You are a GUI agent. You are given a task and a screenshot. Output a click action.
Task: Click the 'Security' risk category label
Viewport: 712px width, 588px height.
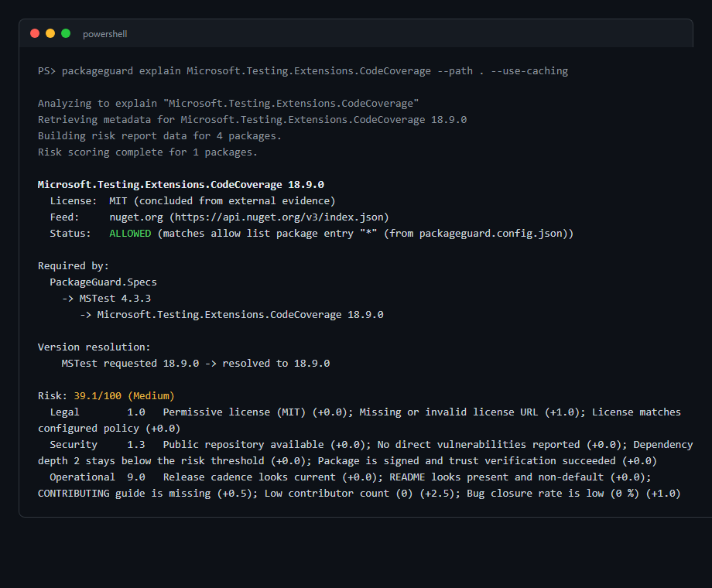point(74,445)
